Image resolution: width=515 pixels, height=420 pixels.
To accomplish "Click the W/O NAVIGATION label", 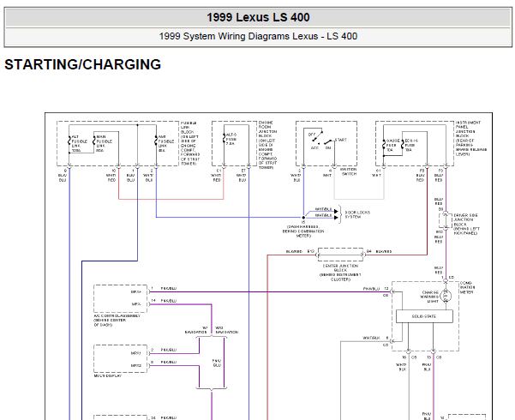I will (x=226, y=330).
